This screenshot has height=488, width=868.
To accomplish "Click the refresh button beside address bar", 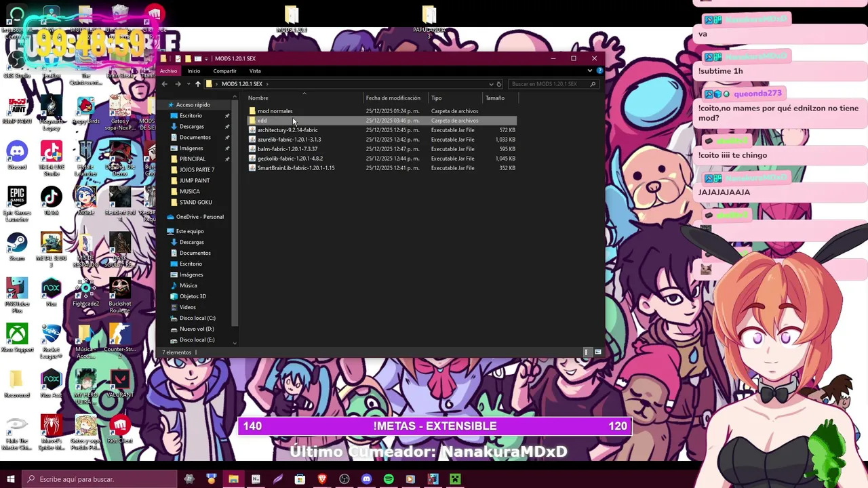I will 499,84.
